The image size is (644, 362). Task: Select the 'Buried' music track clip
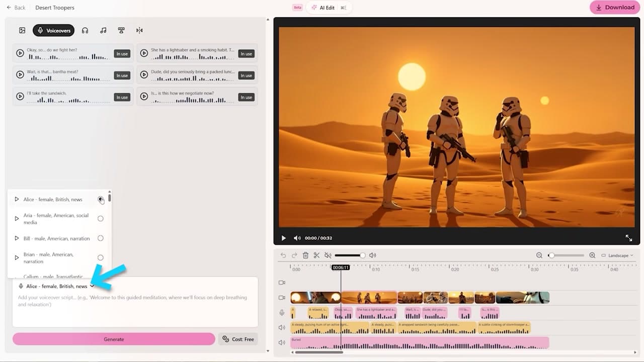pyautogui.click(x=420, y=343)
